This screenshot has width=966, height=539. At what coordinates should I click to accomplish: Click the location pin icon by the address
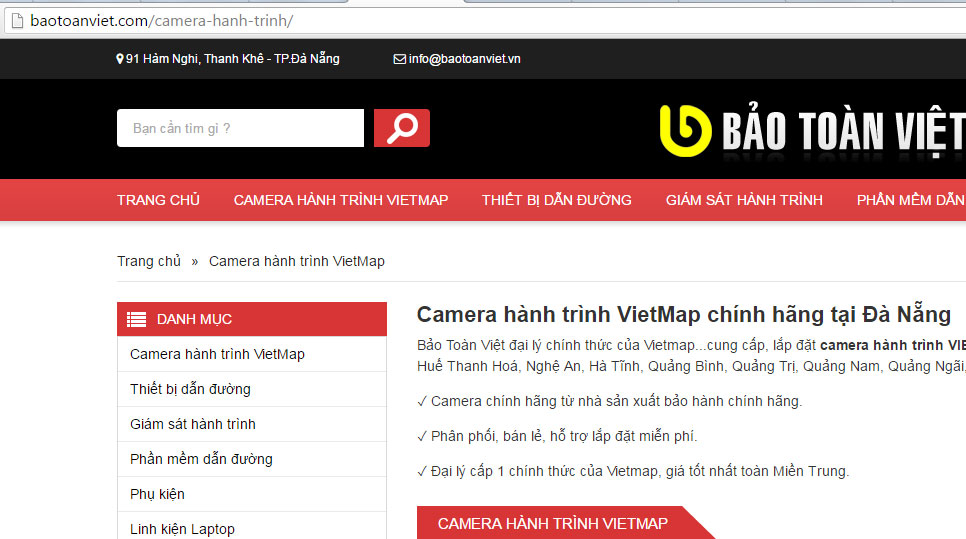pos(120,59)
